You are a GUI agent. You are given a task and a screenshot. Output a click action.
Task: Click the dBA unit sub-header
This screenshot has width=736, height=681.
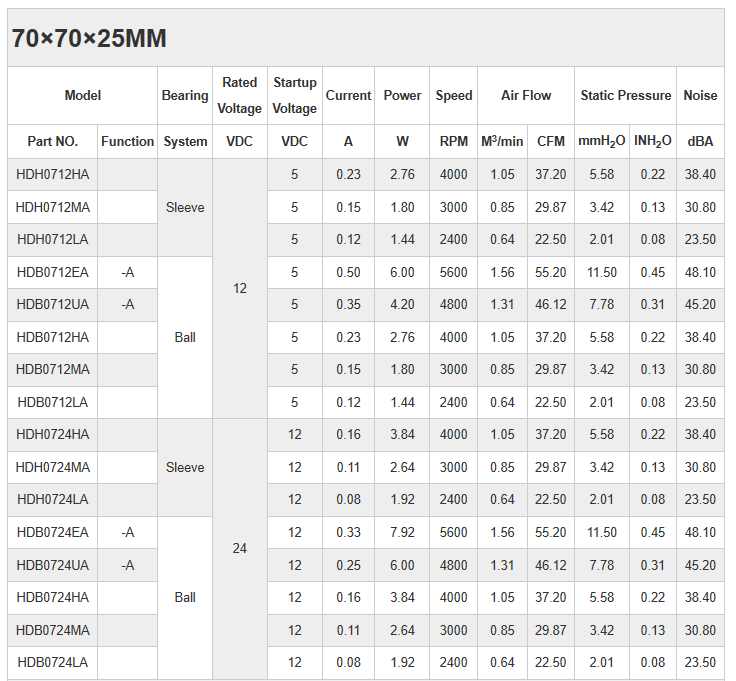[700, 142]
